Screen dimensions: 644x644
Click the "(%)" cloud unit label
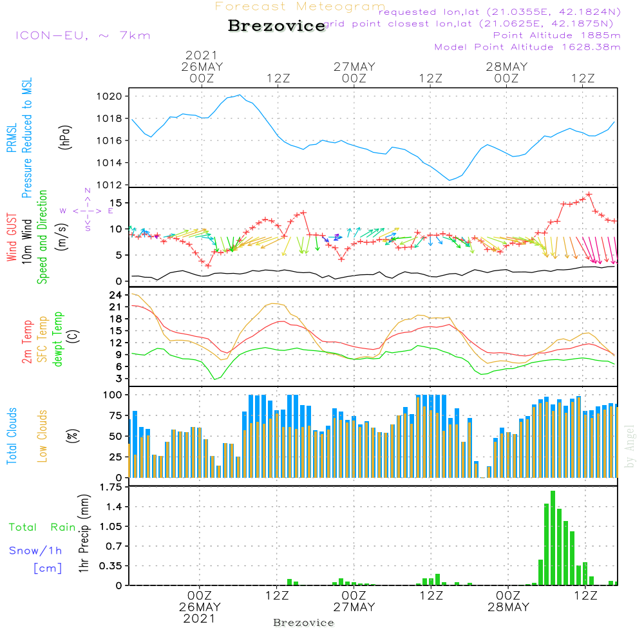click(x=73, y=436)
